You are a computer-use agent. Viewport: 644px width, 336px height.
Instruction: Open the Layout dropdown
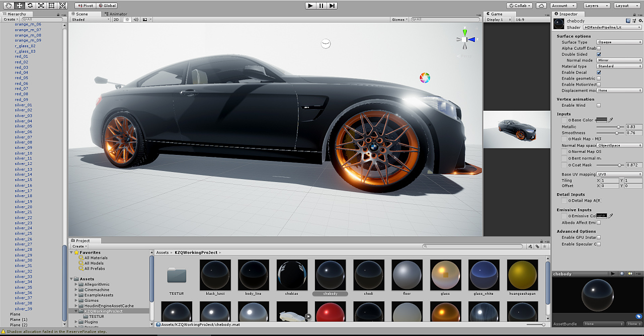626,6
